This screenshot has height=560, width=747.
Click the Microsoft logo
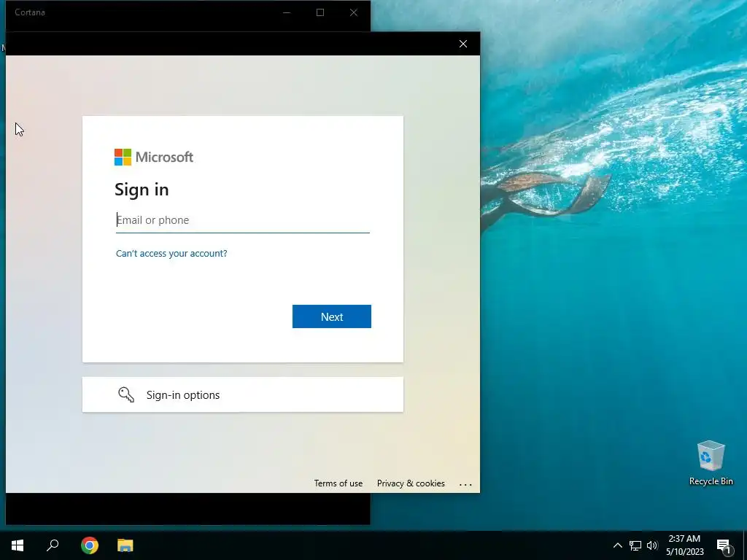click(154, 157)
